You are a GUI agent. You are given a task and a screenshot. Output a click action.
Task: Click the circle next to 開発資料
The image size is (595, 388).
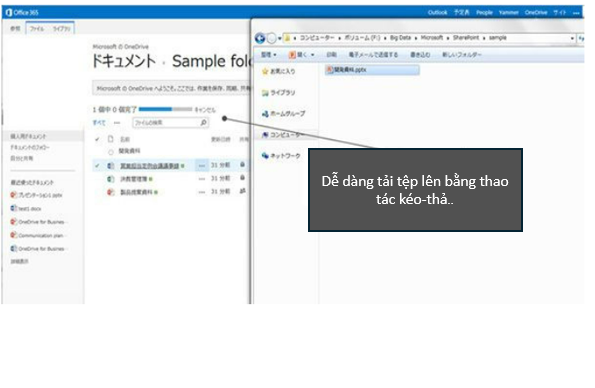coord(111,152)
